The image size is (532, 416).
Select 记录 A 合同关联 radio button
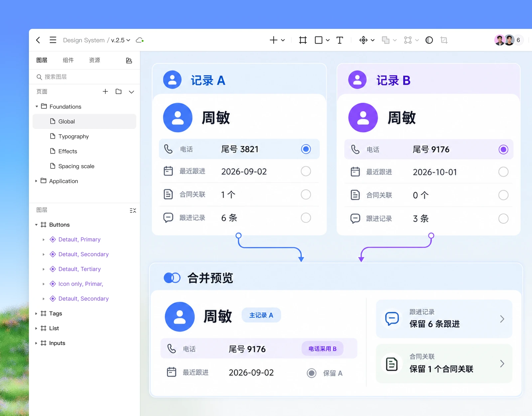(x=306, y=194)
